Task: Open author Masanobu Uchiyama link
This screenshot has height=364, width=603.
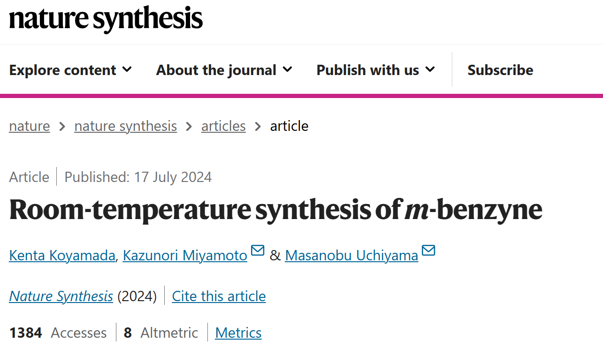Action: (x=351, y=256)
